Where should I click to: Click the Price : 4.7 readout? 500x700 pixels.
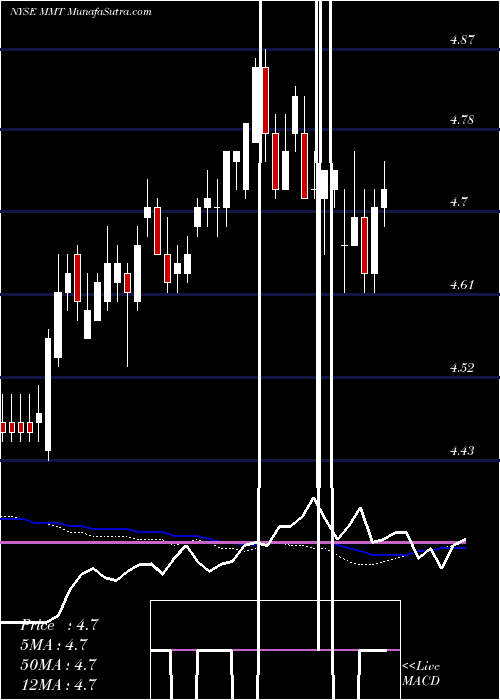tap(59, 625)
